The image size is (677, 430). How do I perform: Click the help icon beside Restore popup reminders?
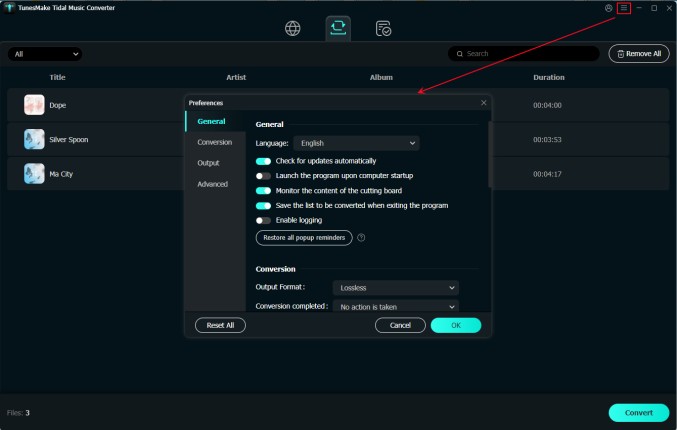click(x=361, y=237)
